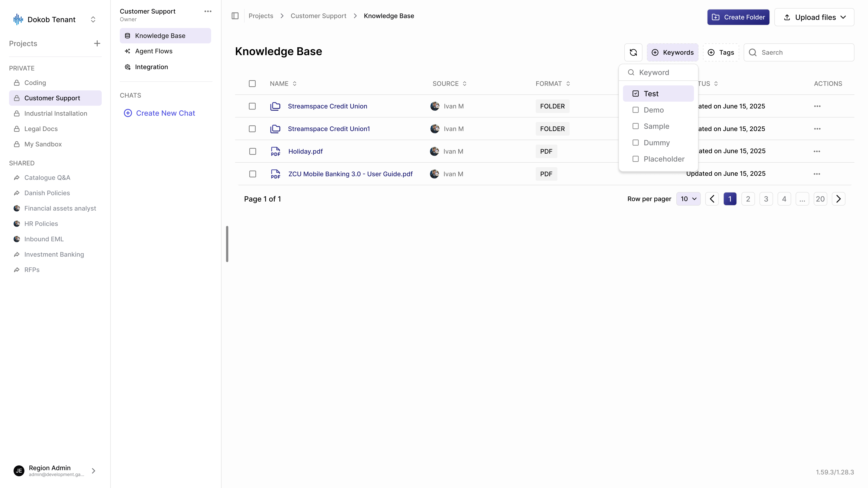Add a new project with plus icon
Screen dimensions: 868x488
pyautogui.click(x=97, y=43)
